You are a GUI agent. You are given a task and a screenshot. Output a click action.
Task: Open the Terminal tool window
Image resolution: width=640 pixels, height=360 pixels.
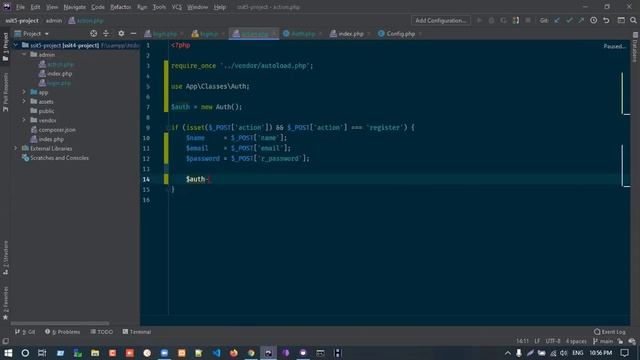click(x=137, y=332)
